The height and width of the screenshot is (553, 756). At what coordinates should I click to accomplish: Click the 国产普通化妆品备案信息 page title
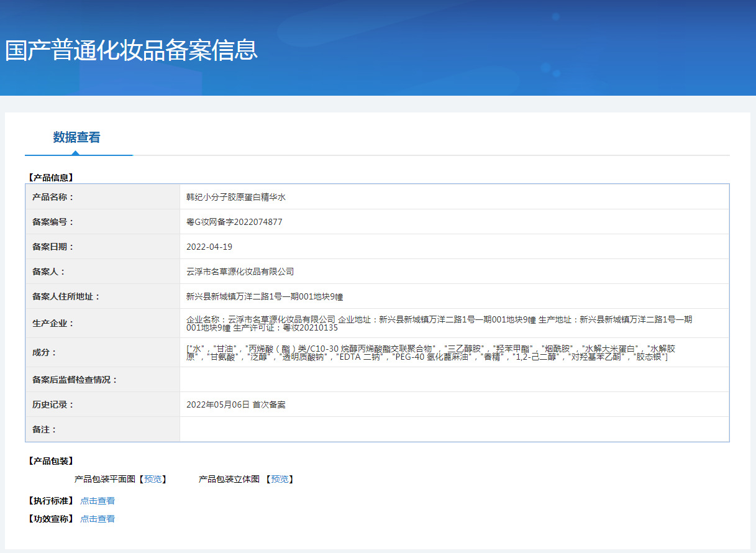point(131,50)
